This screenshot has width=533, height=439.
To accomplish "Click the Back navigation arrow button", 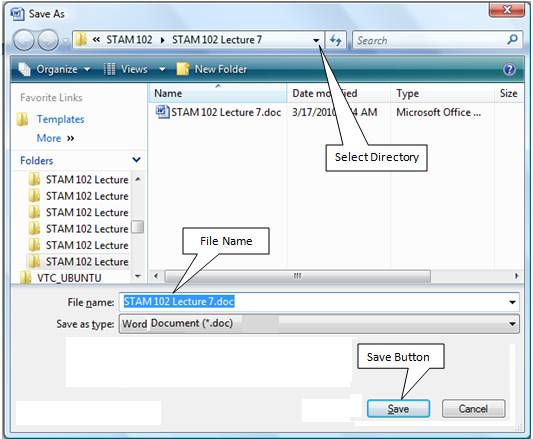I will coord(23,40).
